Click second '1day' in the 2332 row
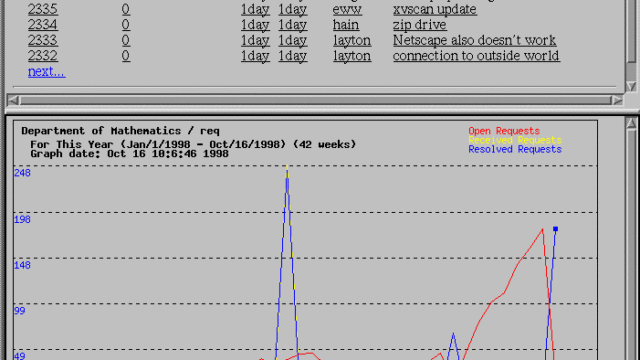Image resolution: width=640 pixels, height=360 pixels. (x=293, y=56)
